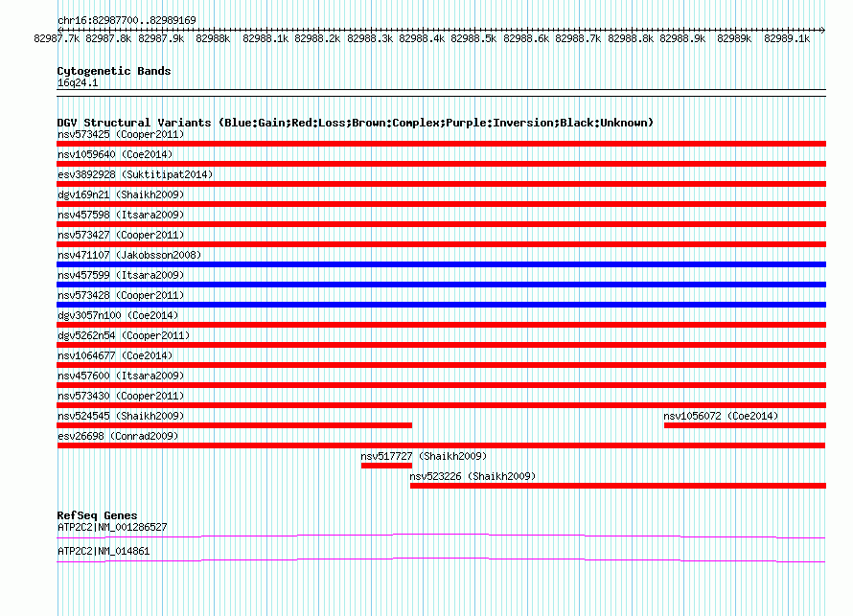Click the red bar under nsv1056072

[746, 425]
